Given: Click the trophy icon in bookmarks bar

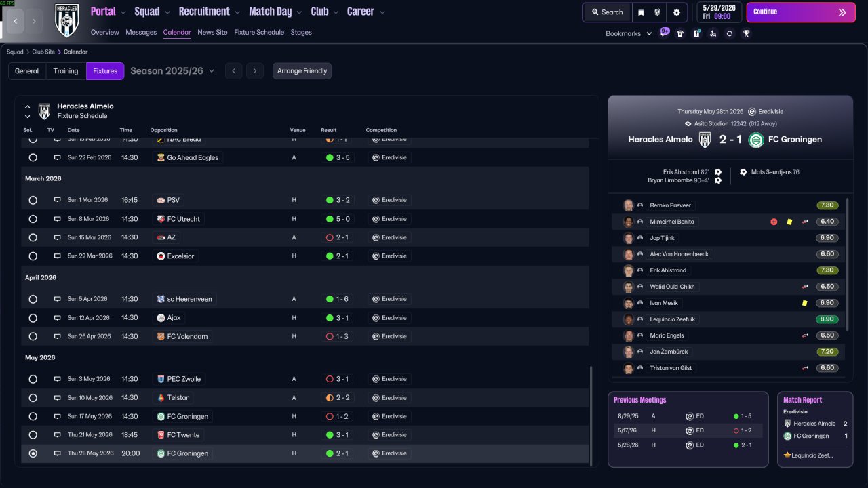Looking at the screenshot, I should [746, 33].
